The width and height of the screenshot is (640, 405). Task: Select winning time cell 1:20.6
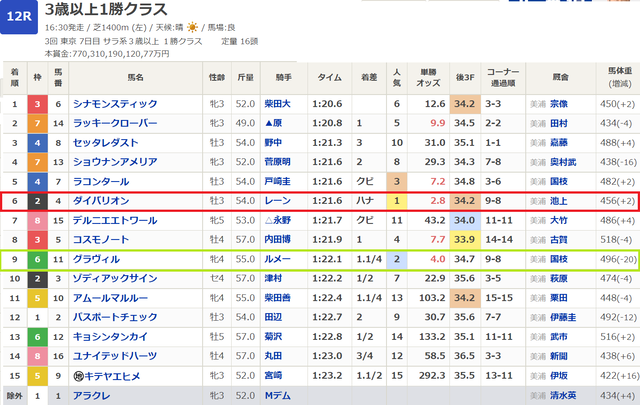[x=327, y=104]
